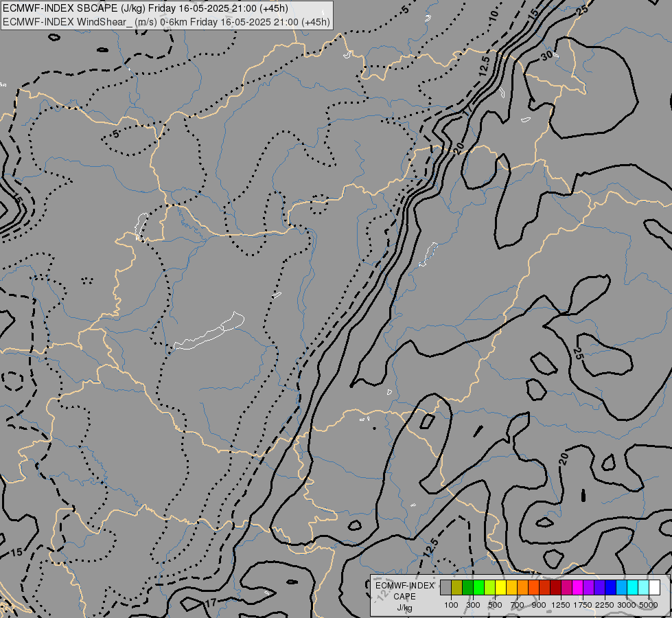Select the brick red legend swatch
This screenshot has height=618, width=672.
[x=545, y=588]
